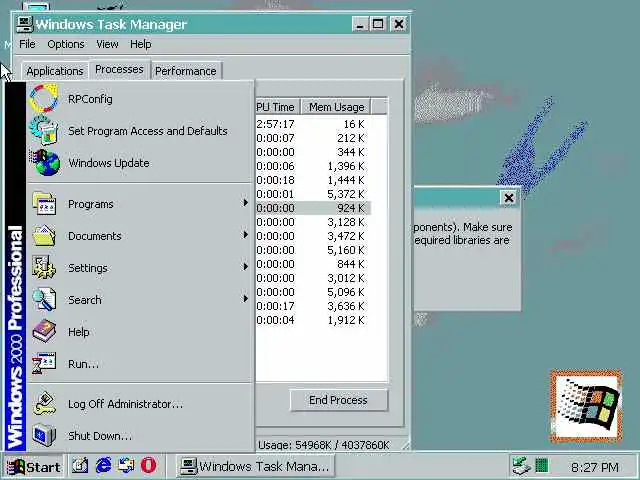Viewport: 640px width, 480px height.
Task: Sort by the CPU Time column header
Action: click(278, 107)
